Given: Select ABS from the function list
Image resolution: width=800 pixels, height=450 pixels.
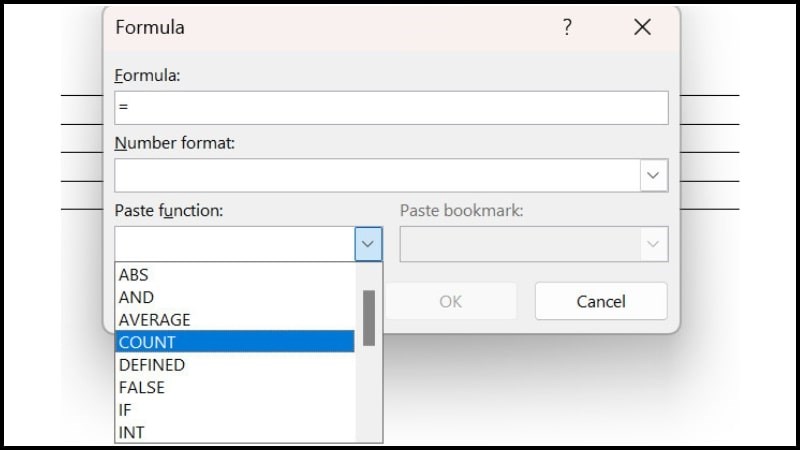Looking at the screenshot, I should pyautogui.click(x=134, y=274).
